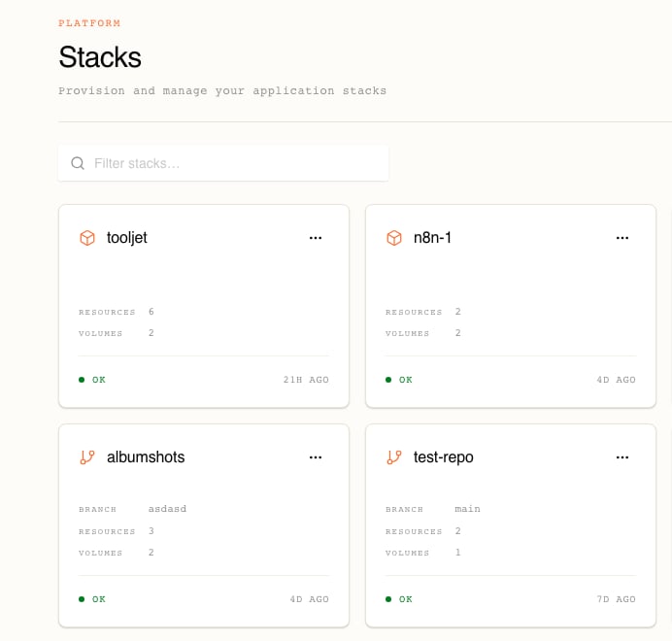Open the albumshots stack title
This screenshot has width=672, height=641.
[x=146, y=457]
